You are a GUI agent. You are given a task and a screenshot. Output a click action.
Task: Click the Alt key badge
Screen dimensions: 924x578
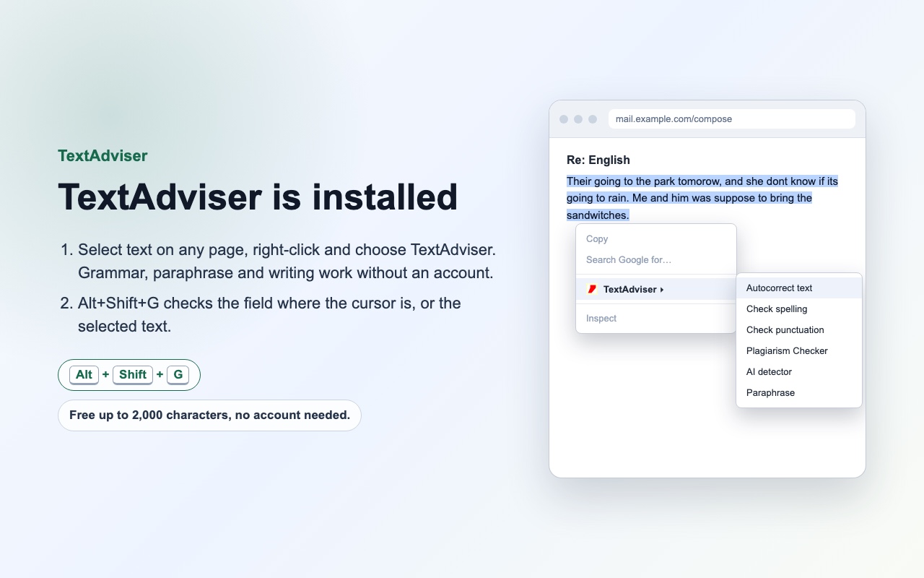tap(84, 374)
